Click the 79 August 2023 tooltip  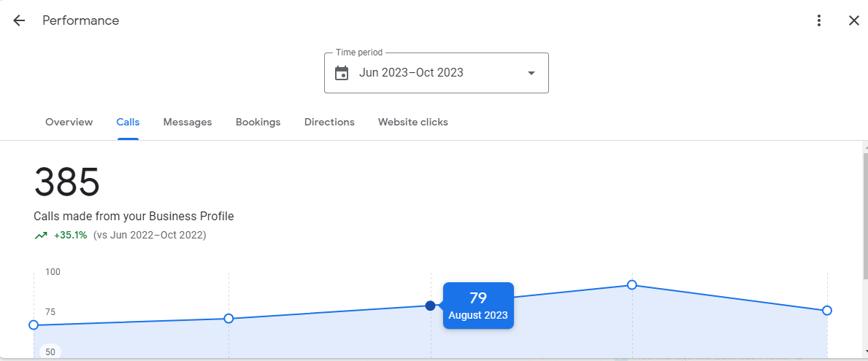pyautogui.click(x=478, y=306)
